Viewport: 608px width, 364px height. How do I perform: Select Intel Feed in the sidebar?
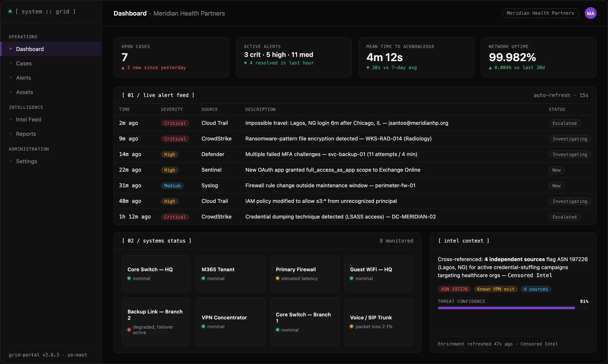click(x=51, y=119)
